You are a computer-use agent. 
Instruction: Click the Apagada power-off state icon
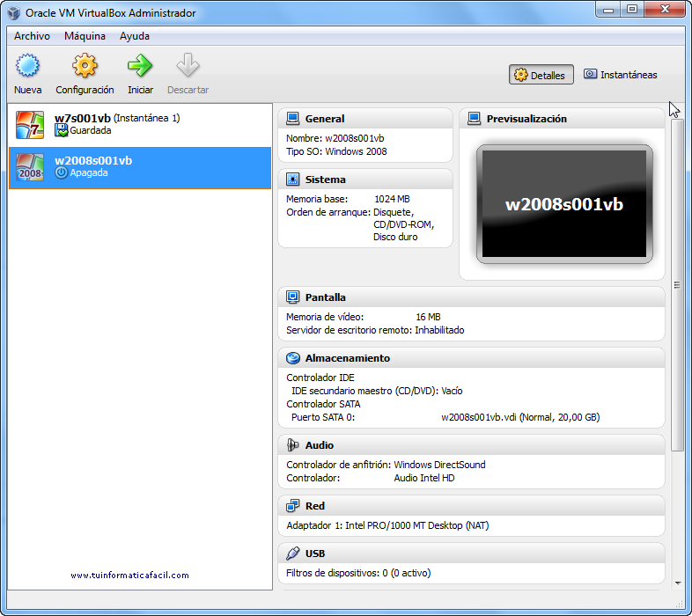pyautogui.click(x=62, y=172)
